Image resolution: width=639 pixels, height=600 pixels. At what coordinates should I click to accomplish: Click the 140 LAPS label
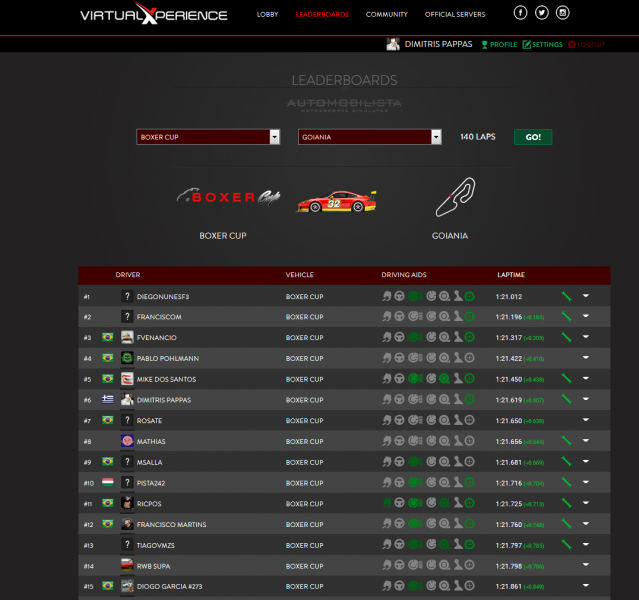point(478,137)
